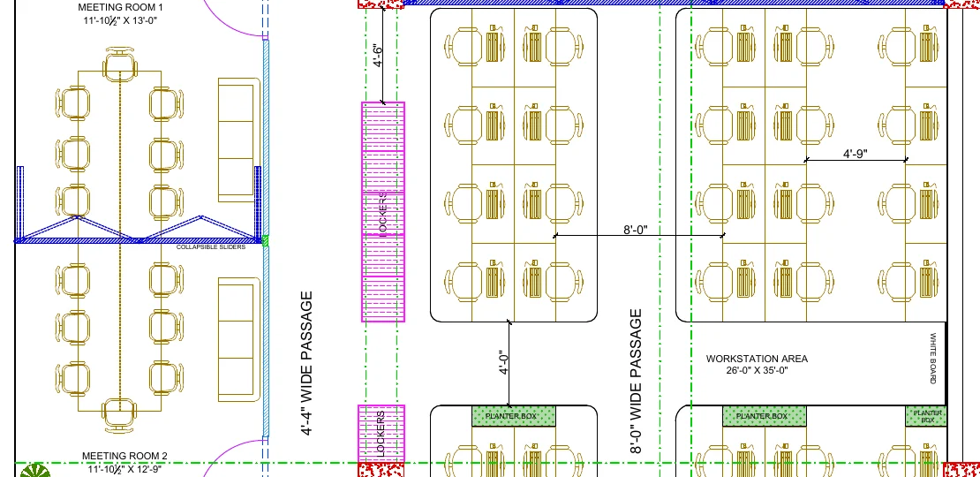
Task: Select the 4'-6" vertical dimension text
Action: coord(378,55)
